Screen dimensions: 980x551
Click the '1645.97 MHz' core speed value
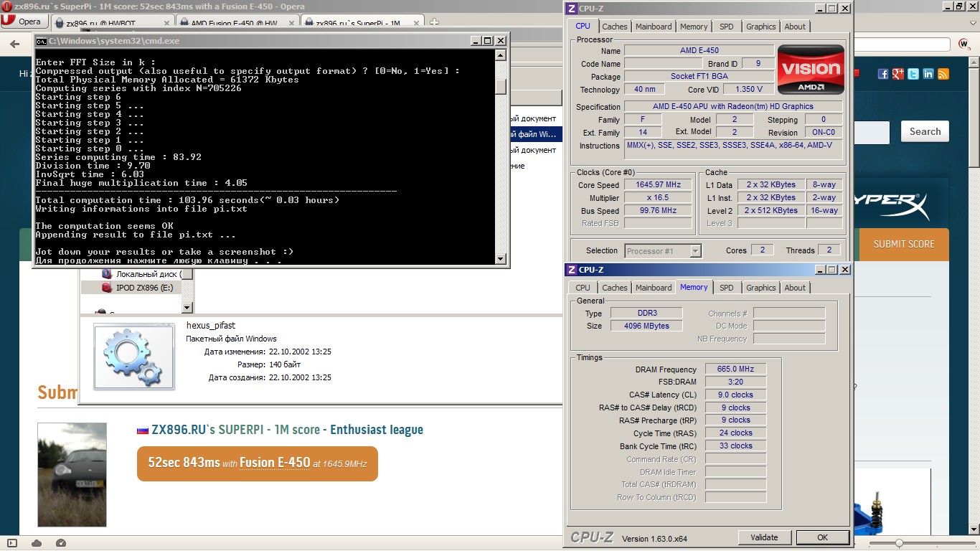click(658, 184)
